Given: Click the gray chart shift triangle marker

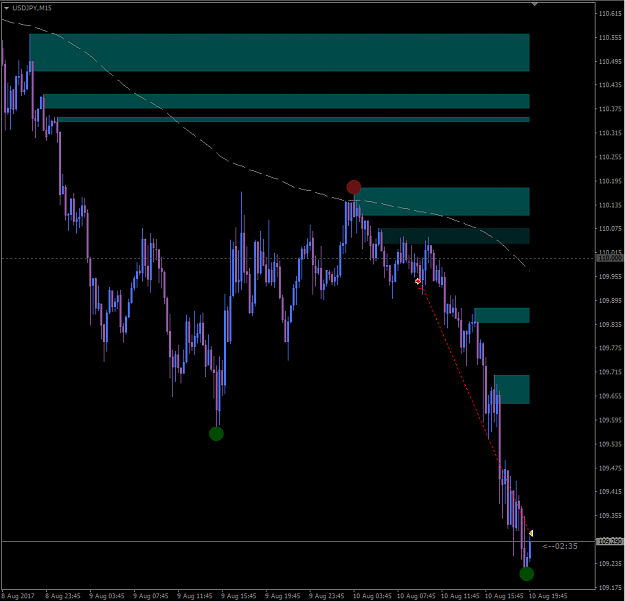Looking at the screenshot, I should click(x=535, y=4).
